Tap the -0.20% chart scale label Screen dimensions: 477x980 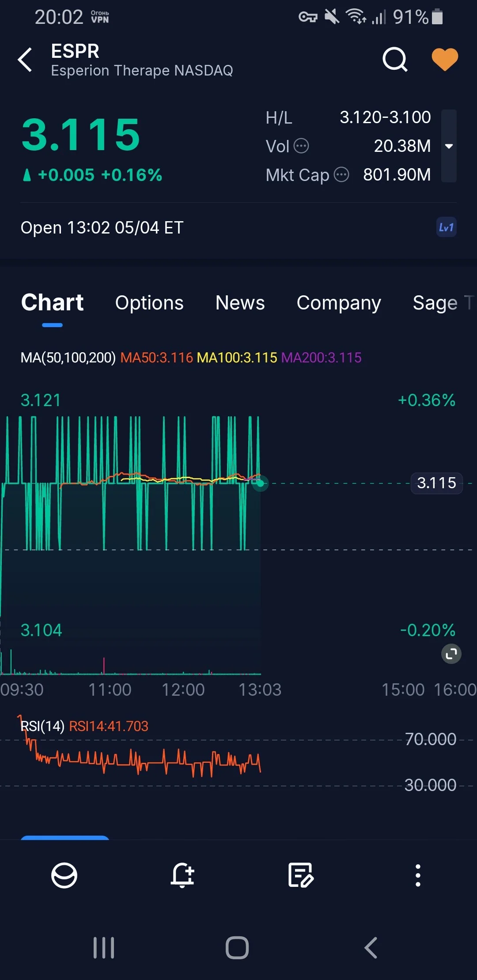tap(428, 630)
